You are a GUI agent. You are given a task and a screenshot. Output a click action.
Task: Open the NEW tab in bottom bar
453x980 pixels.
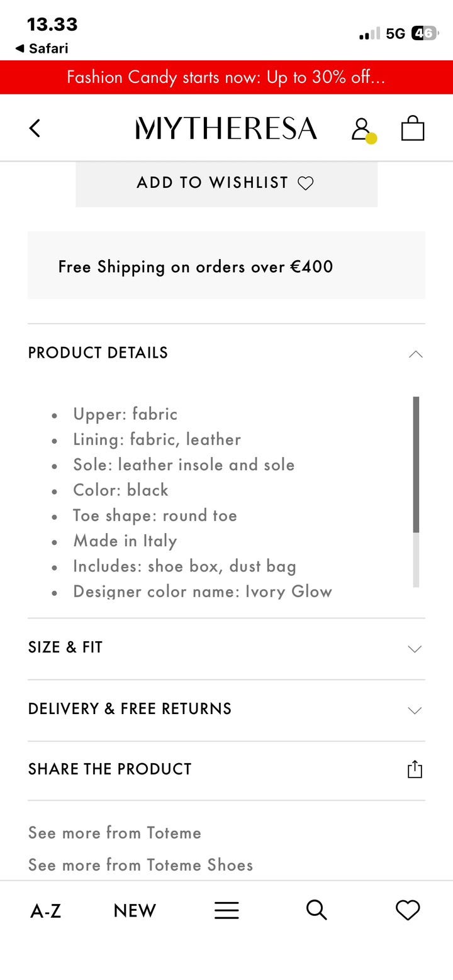pyautogui.click(x=134, y=910)
